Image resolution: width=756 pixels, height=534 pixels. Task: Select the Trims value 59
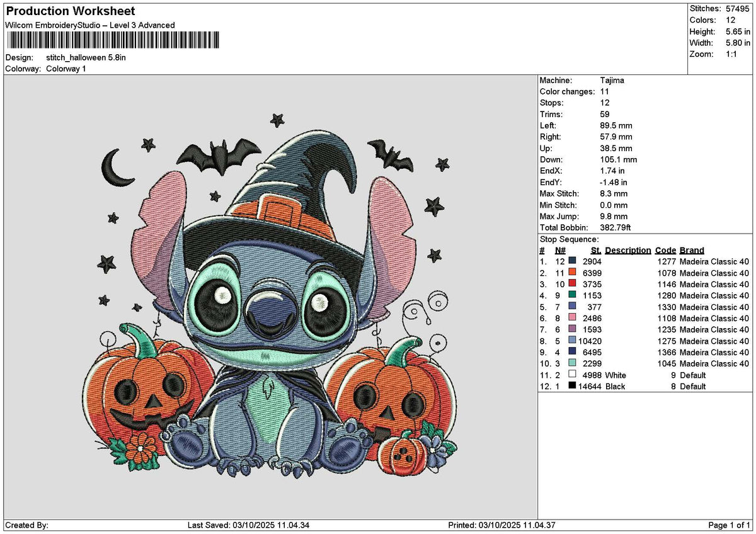[x=605, y=115]
